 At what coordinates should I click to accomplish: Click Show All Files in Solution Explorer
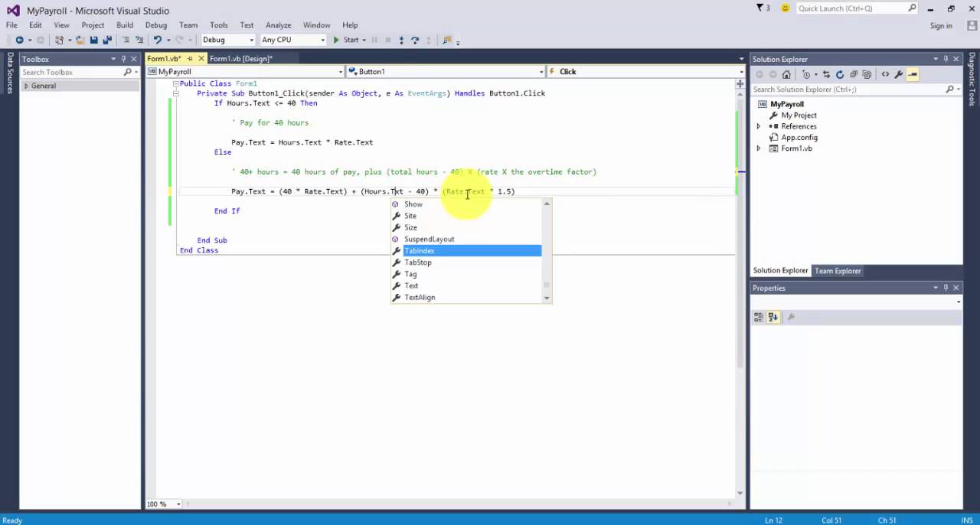tap(867, 74)
